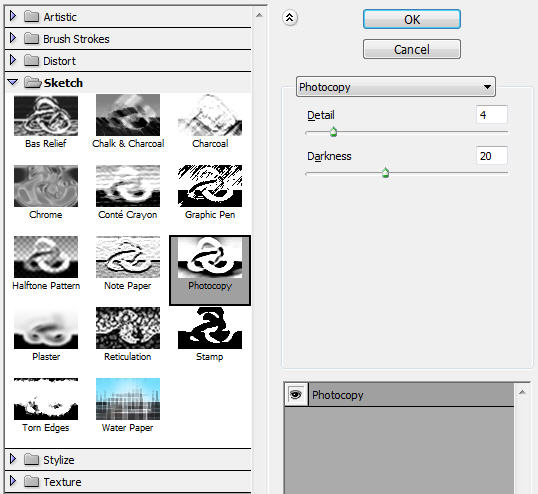The width and height of the screenshot is (538, 494).
Task: Select the Chrome filter thumbnail
Action: 46,186
